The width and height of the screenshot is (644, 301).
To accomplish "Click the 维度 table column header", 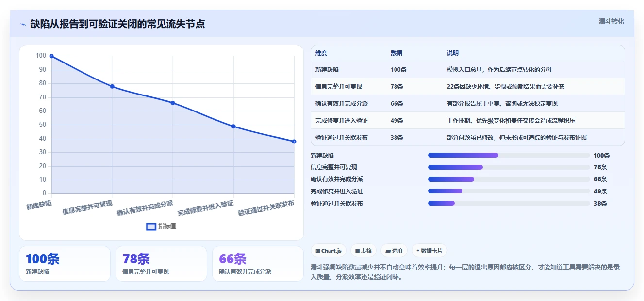I will (x=321, y=53).
